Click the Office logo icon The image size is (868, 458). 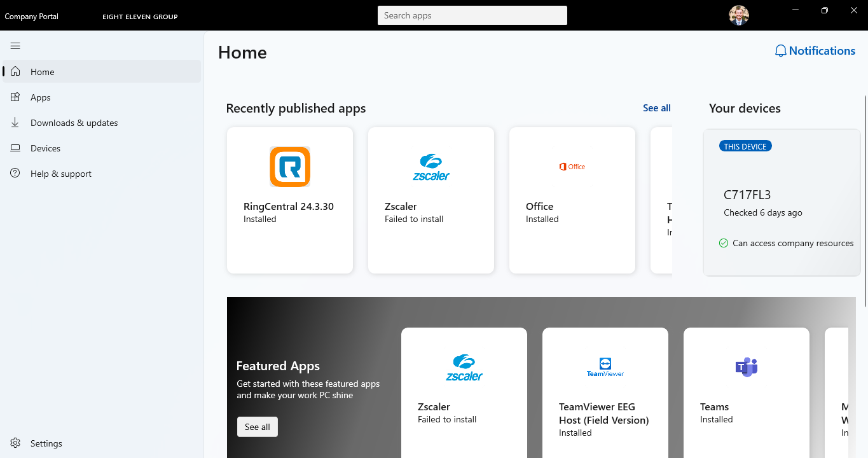pos(572,167)
